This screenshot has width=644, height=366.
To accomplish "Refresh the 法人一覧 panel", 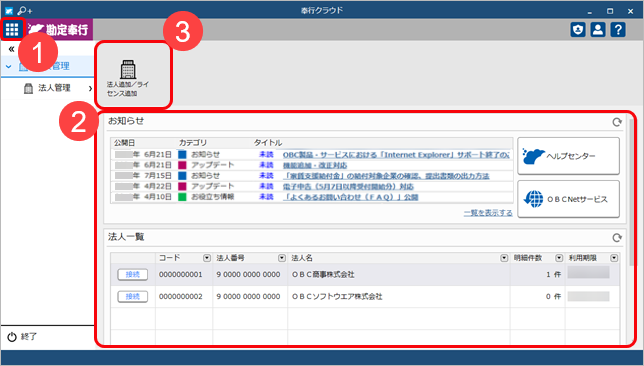I will coord(616,237).
